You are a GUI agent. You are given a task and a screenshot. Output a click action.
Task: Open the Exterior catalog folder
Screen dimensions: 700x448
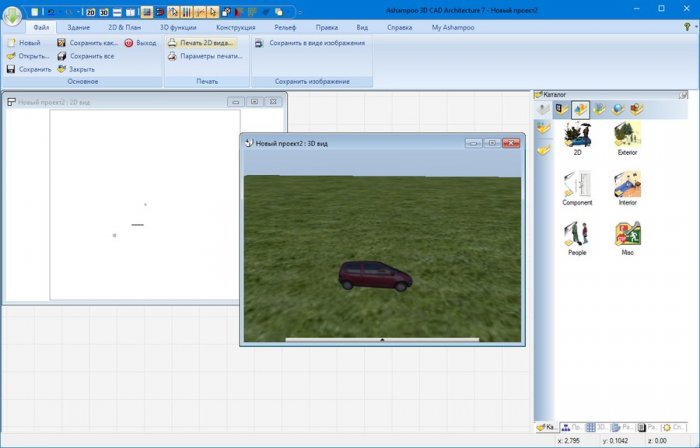[627, 135]
